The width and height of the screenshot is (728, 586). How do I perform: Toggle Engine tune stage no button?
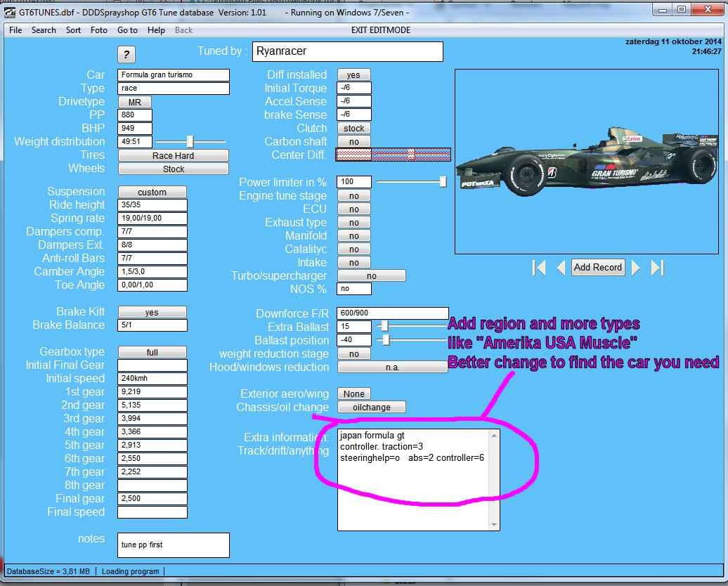point(353,196)
